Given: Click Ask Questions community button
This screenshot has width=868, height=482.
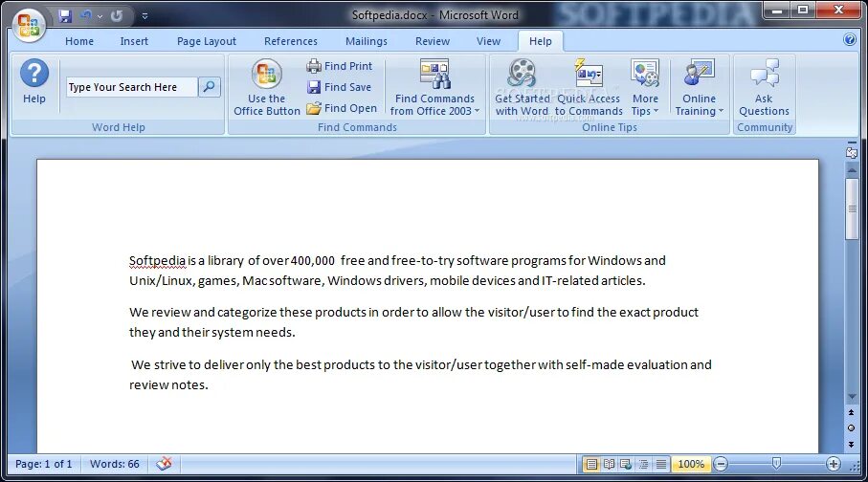Looking at the screenshot, I should 764,87.
